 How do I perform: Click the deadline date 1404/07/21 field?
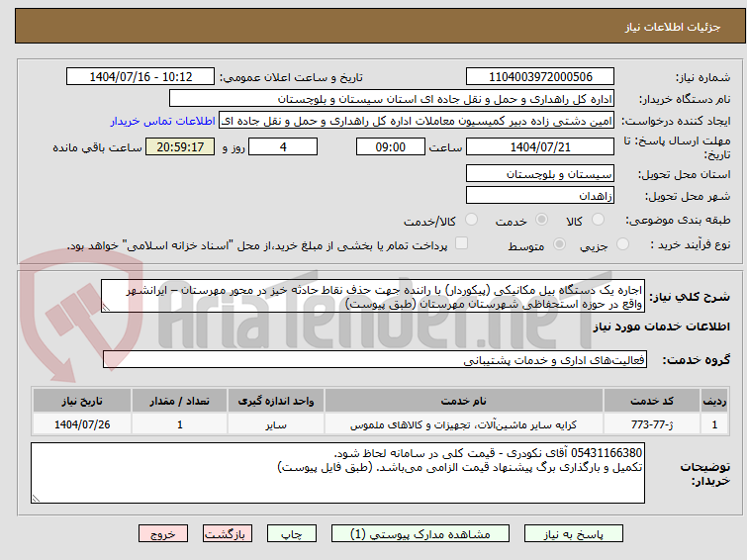[540, 146]
